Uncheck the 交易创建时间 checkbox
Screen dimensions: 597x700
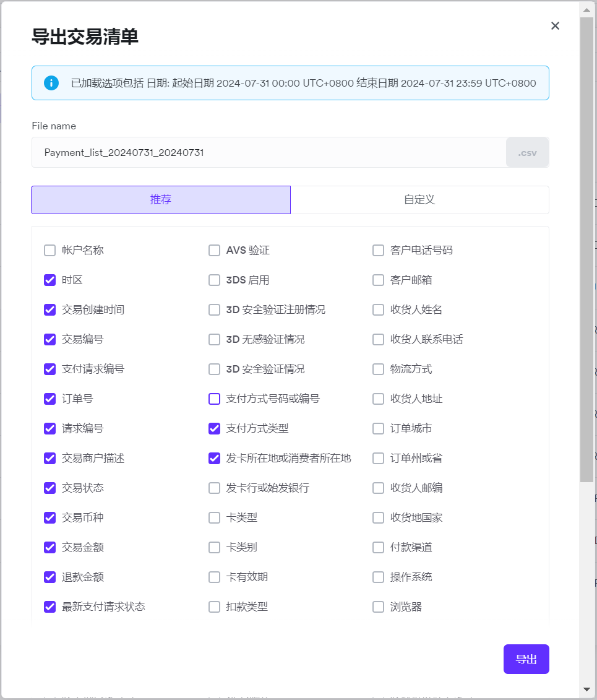pos(50,310)
